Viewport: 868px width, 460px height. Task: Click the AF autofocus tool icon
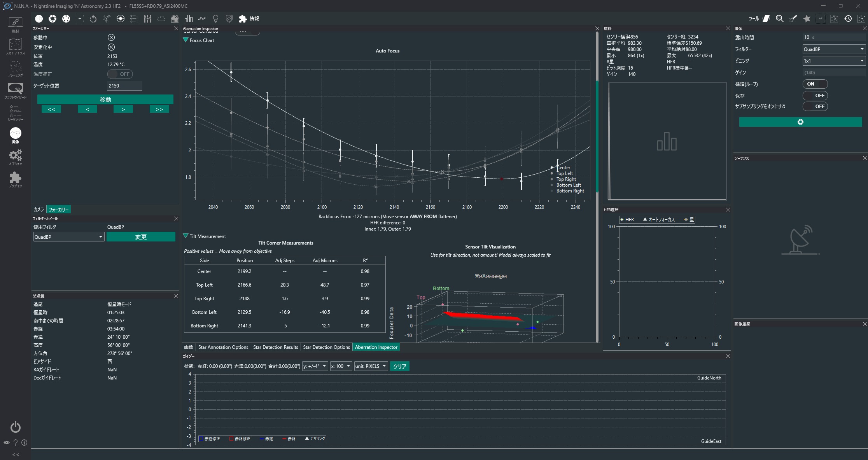click(x=821, y=19)
